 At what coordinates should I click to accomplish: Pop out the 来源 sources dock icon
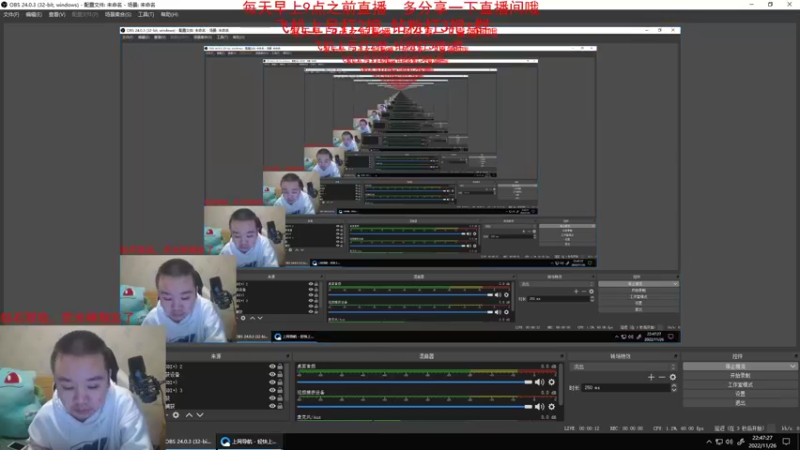tap(287, 356)
